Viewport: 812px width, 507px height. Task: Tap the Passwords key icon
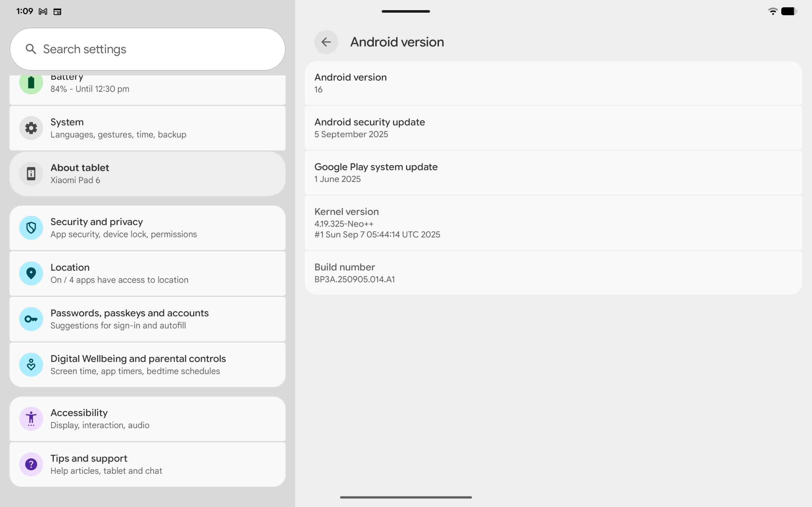(x=31, y=319)
